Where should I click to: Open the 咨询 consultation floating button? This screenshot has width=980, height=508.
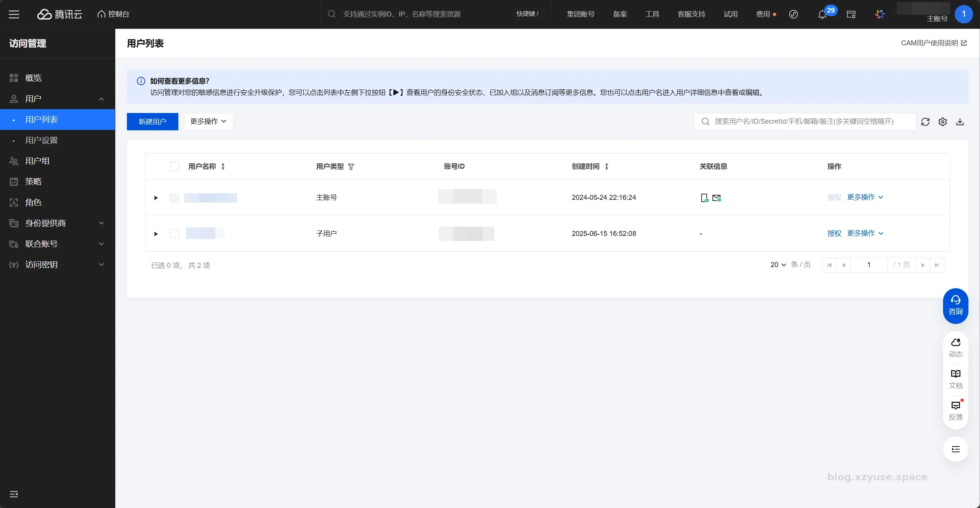pyautogui.click(x=955, y=305)
